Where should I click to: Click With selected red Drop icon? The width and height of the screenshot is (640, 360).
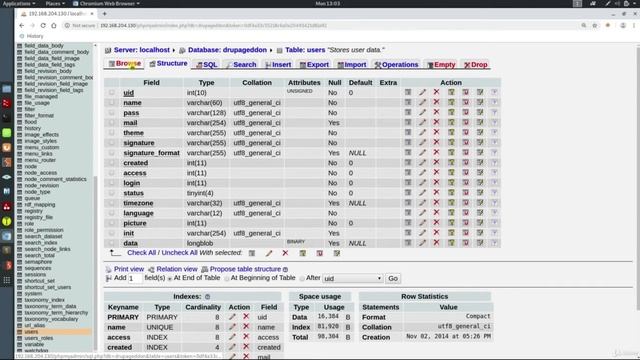tap(285, 253)
